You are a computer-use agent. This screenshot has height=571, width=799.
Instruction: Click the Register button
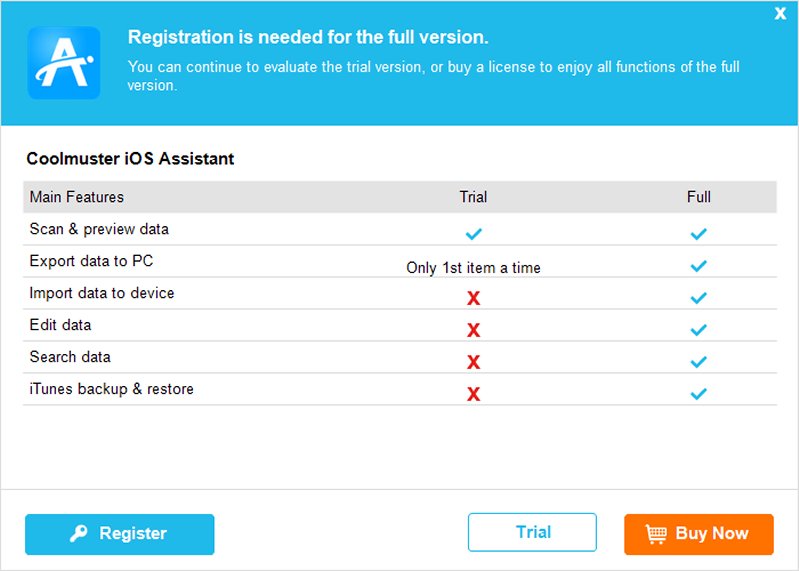tap(119, 534)
